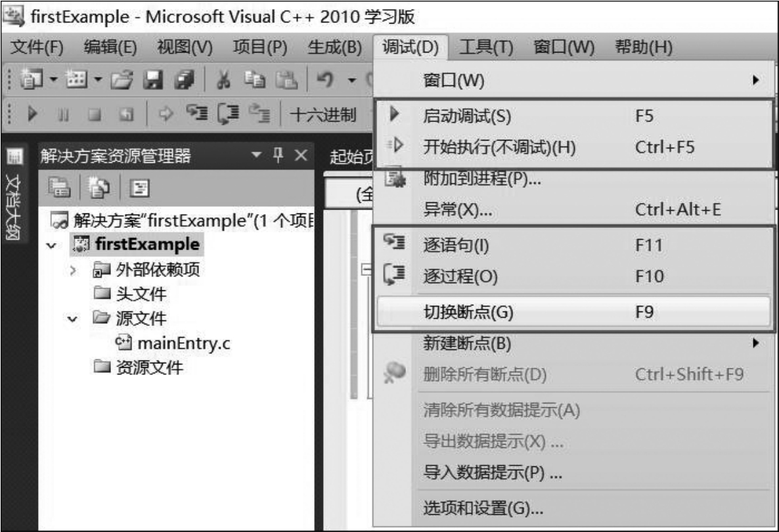Toggle the 十六进制 hexadecimal display button
The width and height of the screenshot is (779, 532).
coord(323,115)
